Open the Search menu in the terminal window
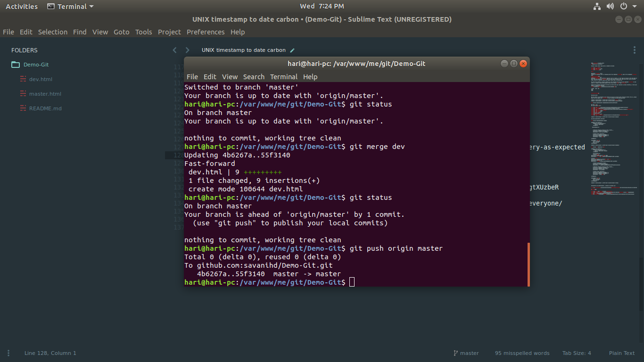This screenshot has height=362, width=644. 254,76
